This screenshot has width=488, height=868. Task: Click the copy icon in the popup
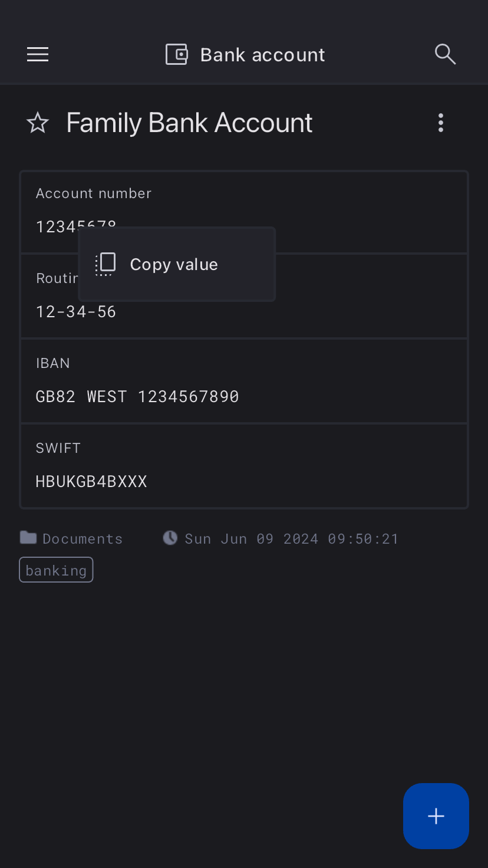tap(105, 264)
